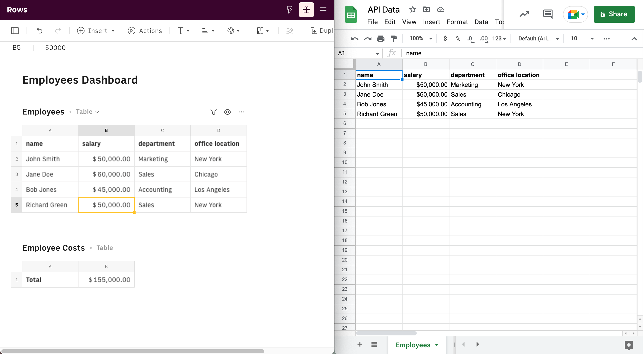The image size is (644, 354).
Task: Filter the Employees table in Rows
Action: pyautogui.click(x=213, y=112)
